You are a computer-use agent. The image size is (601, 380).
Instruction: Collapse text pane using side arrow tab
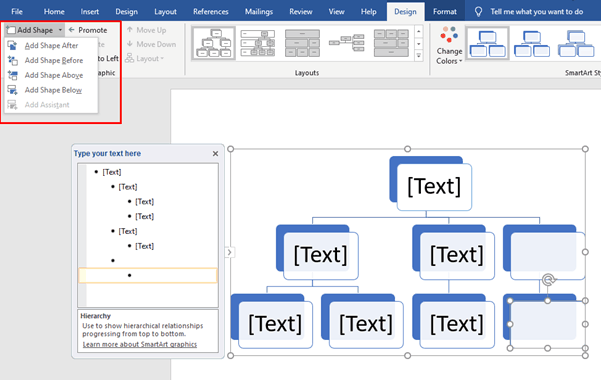tap(229, 252)
